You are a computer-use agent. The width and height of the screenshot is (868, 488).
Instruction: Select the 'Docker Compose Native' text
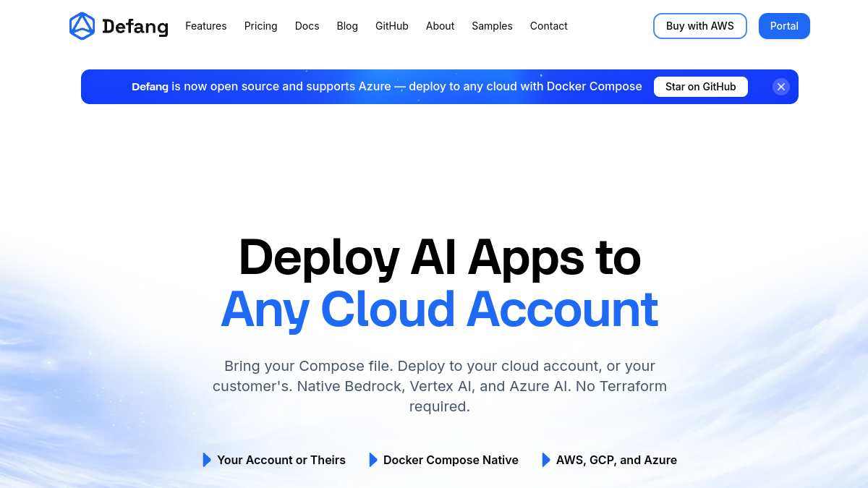click(x=451, y=460)
